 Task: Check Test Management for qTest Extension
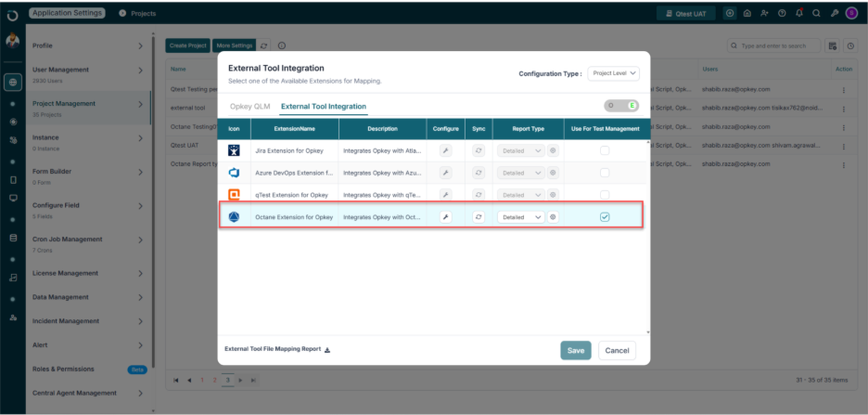pyautogui.click(x=605, y=195)
